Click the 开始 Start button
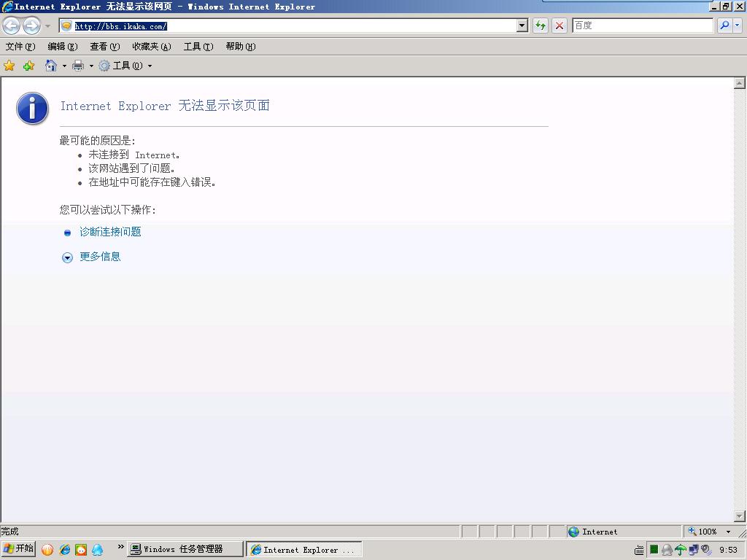Screen dimensions: 747x560 coord(18,549)
